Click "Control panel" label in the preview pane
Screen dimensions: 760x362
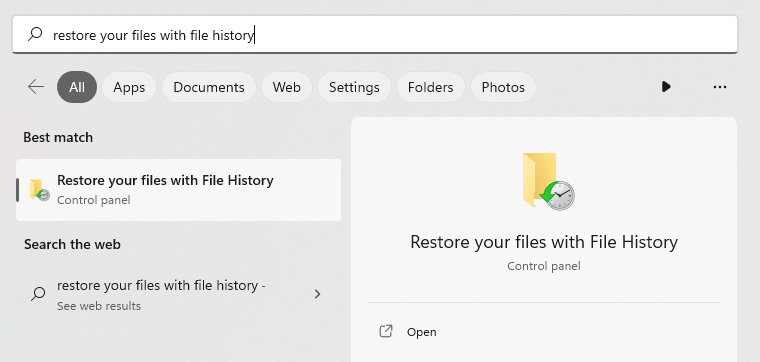point(544,266)
